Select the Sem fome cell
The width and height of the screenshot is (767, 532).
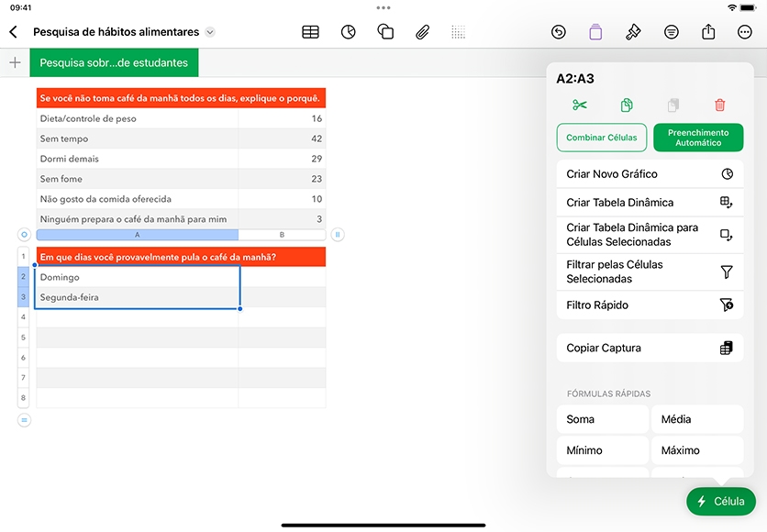138,179
